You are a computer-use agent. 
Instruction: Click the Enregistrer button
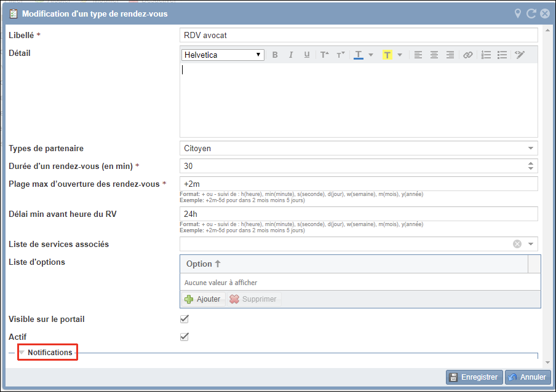pos(474,377)
